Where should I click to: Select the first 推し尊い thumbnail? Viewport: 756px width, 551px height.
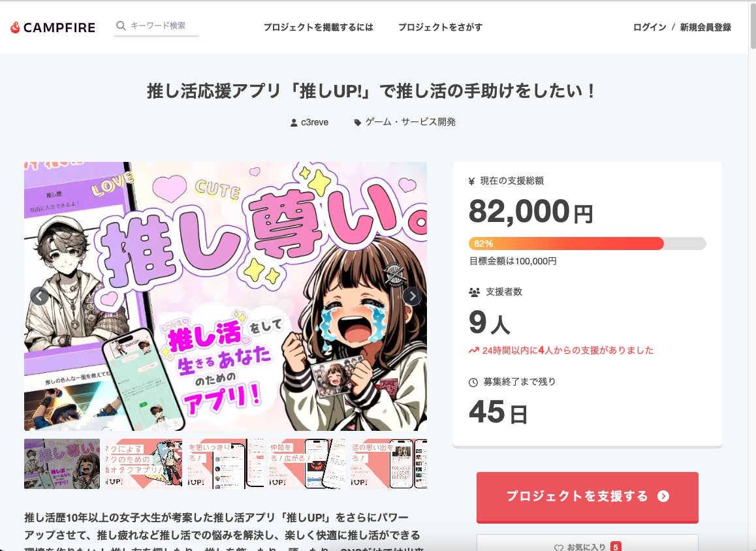coord(62,464)
